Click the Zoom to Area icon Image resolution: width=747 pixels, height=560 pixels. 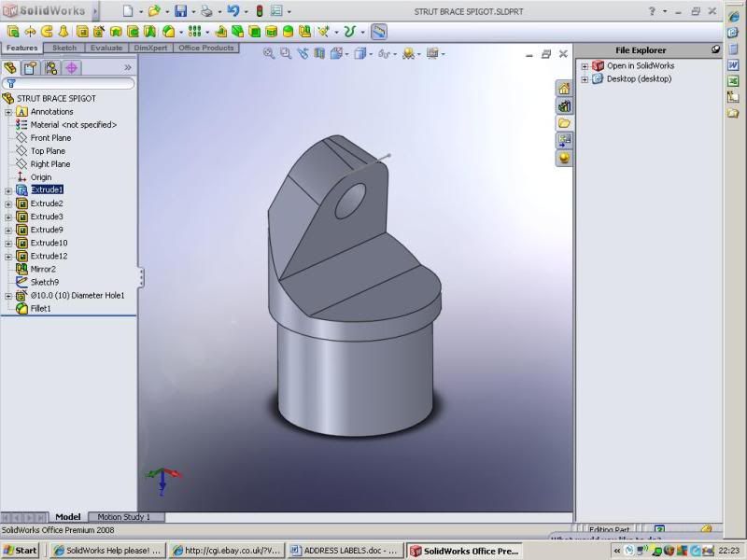[286, 53]
